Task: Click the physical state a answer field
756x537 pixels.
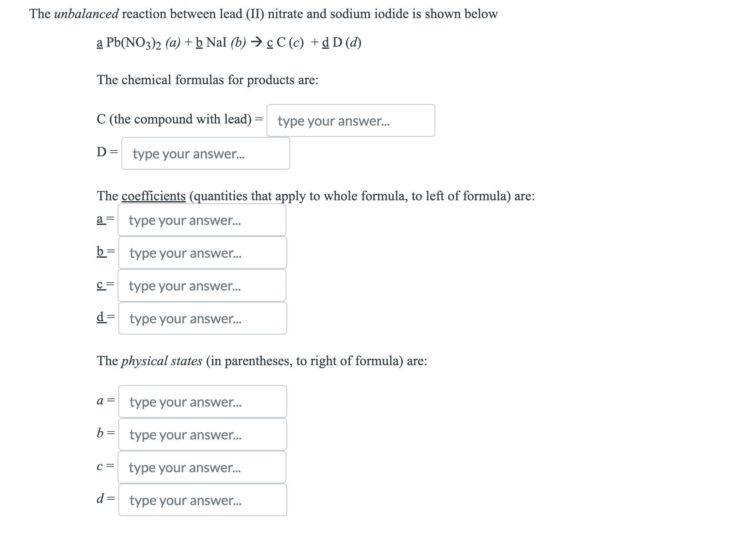Action: (202, 402)
